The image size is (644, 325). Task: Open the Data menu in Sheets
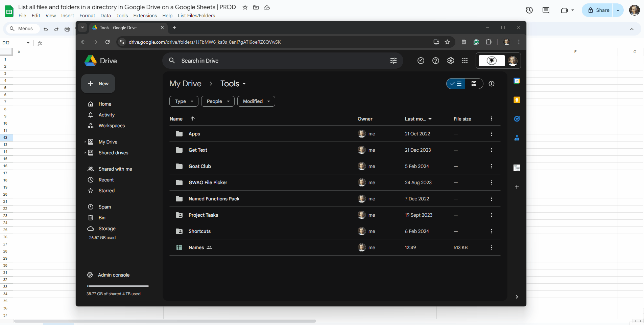(105, 16)
